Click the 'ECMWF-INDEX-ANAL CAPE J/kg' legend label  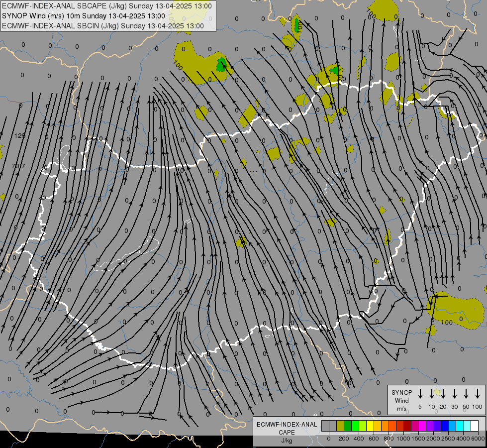click(x=287, y=432)
